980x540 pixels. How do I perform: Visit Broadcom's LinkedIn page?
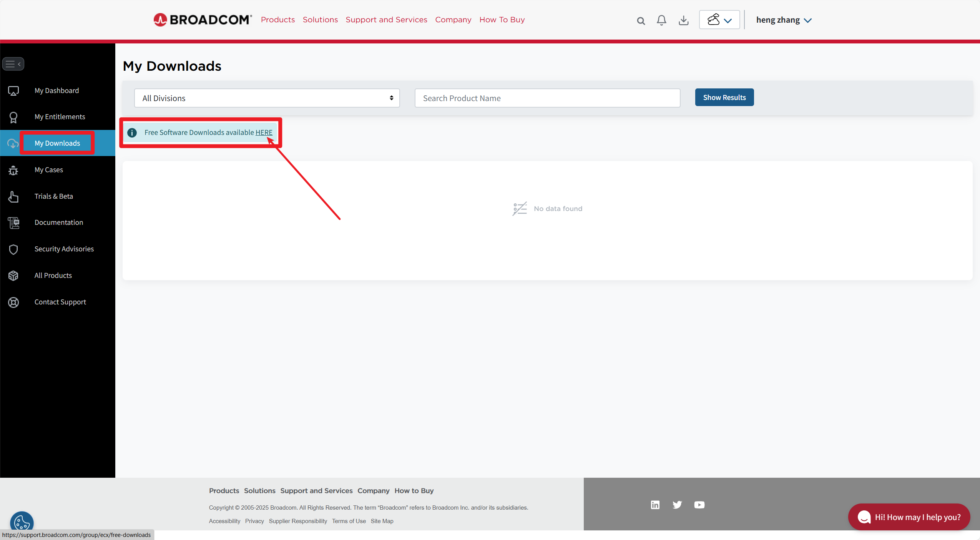pos(655,505)
